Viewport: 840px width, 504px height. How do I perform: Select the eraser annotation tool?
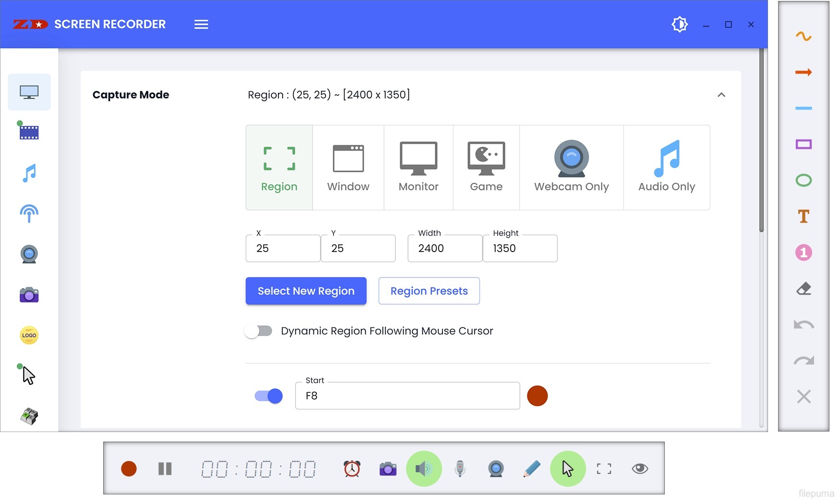pos(804,288)
